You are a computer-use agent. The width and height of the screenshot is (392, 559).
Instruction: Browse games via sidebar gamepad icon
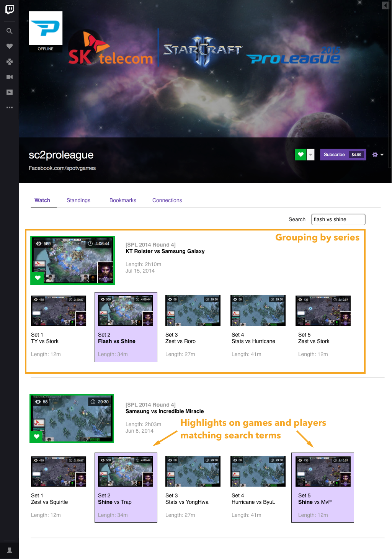click(10, 61)
